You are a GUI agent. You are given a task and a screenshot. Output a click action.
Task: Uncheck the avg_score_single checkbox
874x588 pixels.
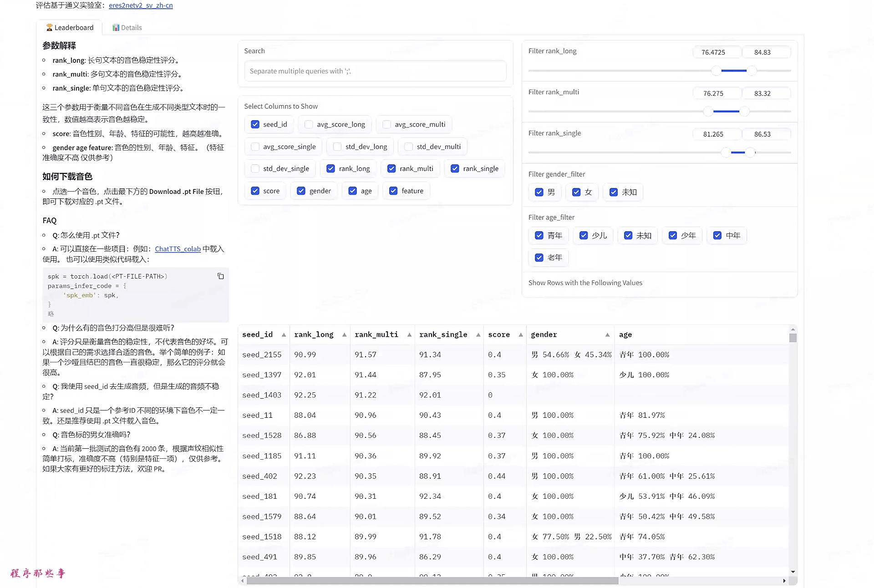(x=255, y=147)
